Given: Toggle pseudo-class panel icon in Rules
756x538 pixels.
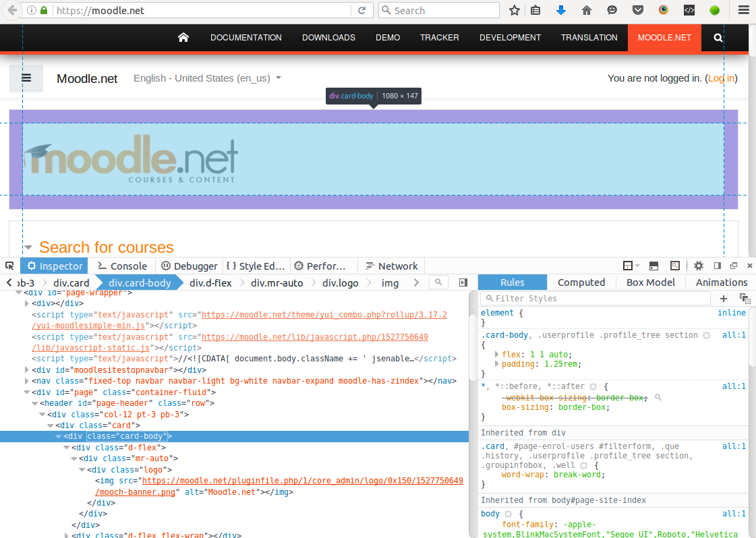Looking at the screenshot, I should [x=745, y=299].
